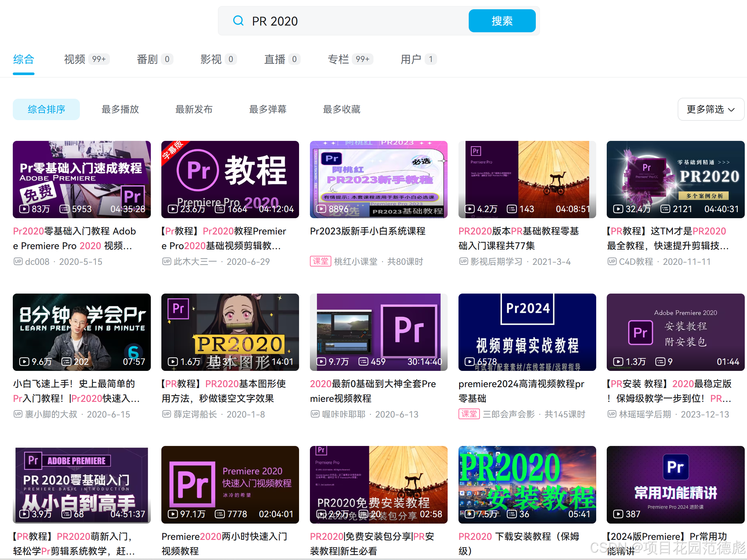Open the 8分钟学会Pr video thumbnail
The height and width of the screenshot is (560, 747).
pyautogui.click(x=82, y=332)
